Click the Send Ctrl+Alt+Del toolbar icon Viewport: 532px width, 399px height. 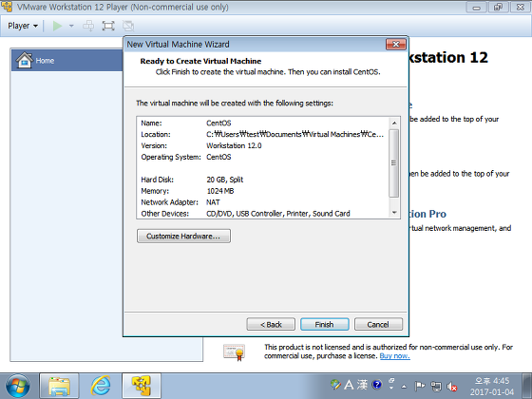tap(88, 26)
